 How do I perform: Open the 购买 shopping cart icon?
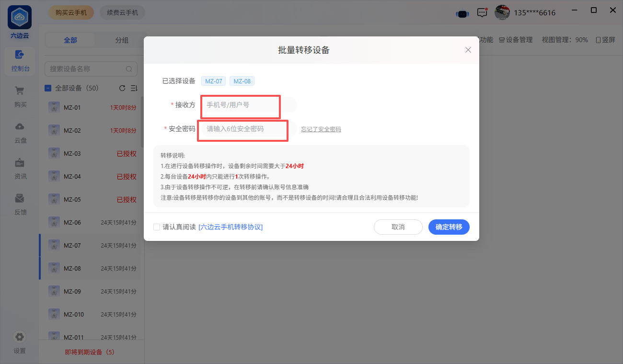click(x=20, y=91)
